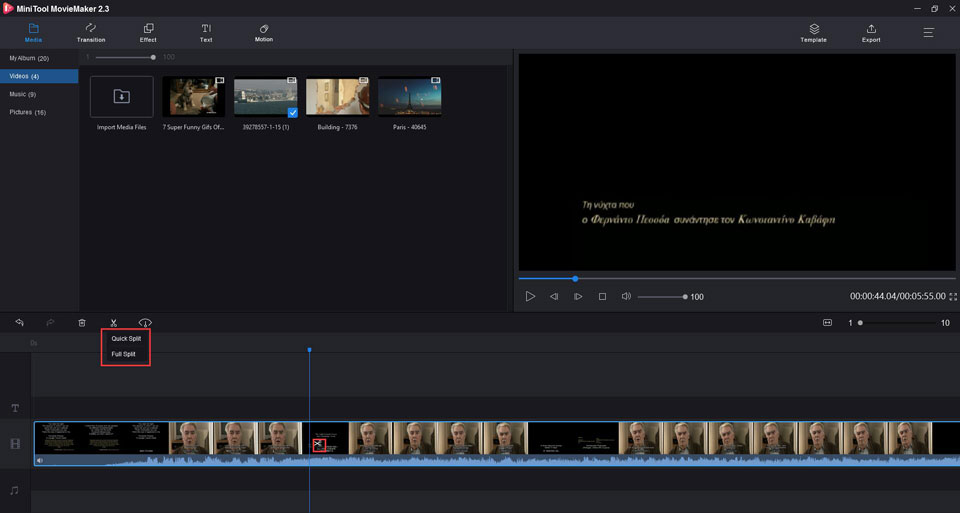This screenshot has width=960, height=513.
Task: Adjust the thumbnail size slider
Action: point(126,57)
